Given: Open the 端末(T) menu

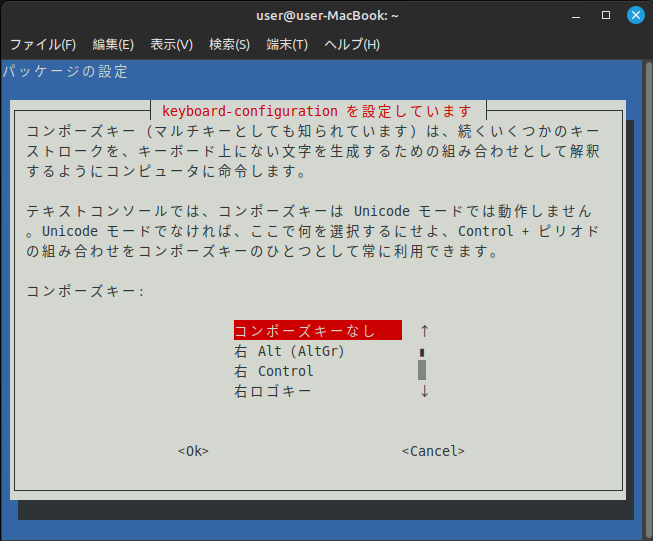Looking at the screenshot, I should pyautogui.click(x=287, y=45).
